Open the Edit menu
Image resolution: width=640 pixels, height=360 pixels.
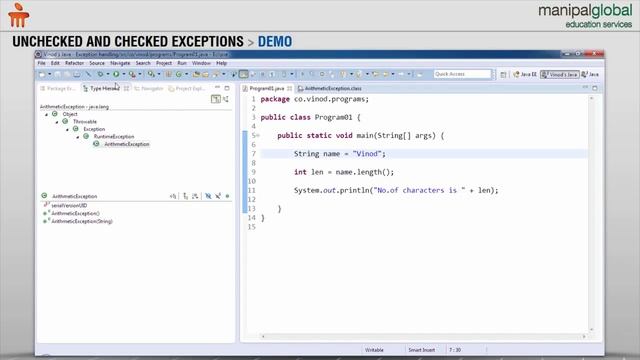point(55,63)
